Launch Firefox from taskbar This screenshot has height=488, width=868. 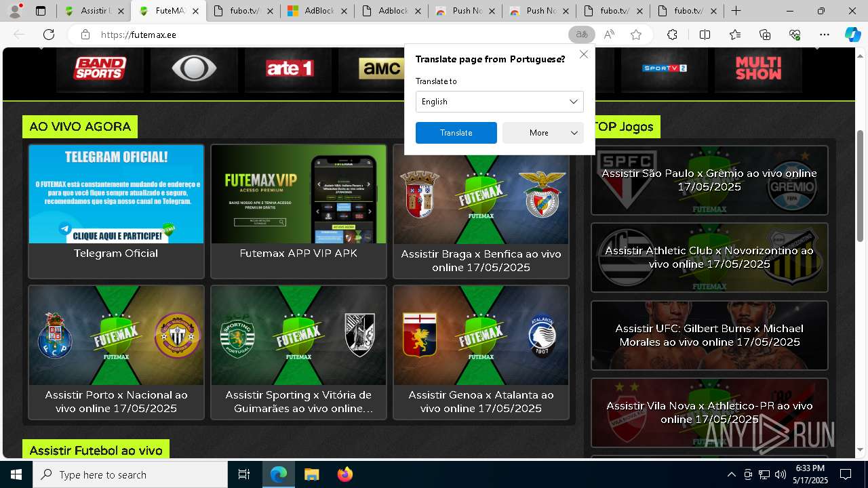344,474
